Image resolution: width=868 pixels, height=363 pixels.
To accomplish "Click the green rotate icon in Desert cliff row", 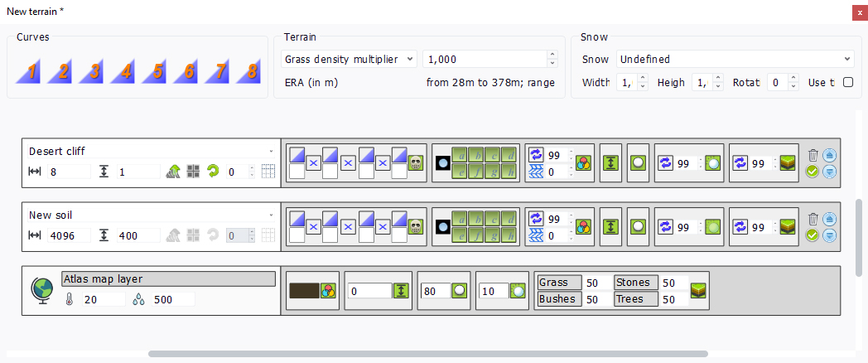I will click(x=213, y=172).
